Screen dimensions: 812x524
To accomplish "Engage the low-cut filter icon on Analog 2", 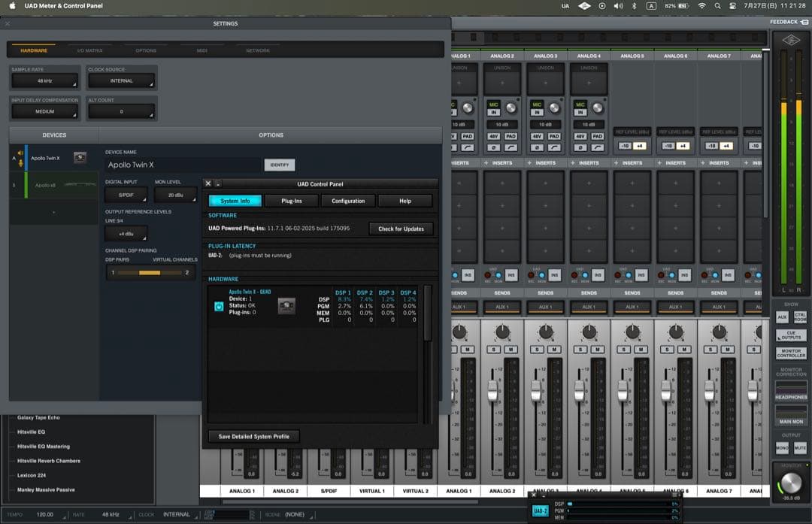I will point(510,147).
